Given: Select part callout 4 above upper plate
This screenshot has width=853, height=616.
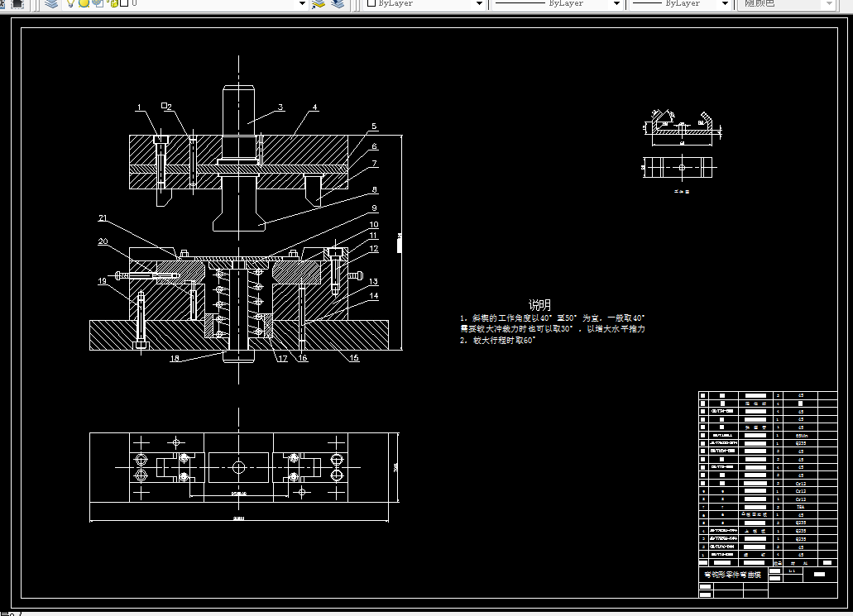Looking at the screenshot, I should (x=315, y=107).
